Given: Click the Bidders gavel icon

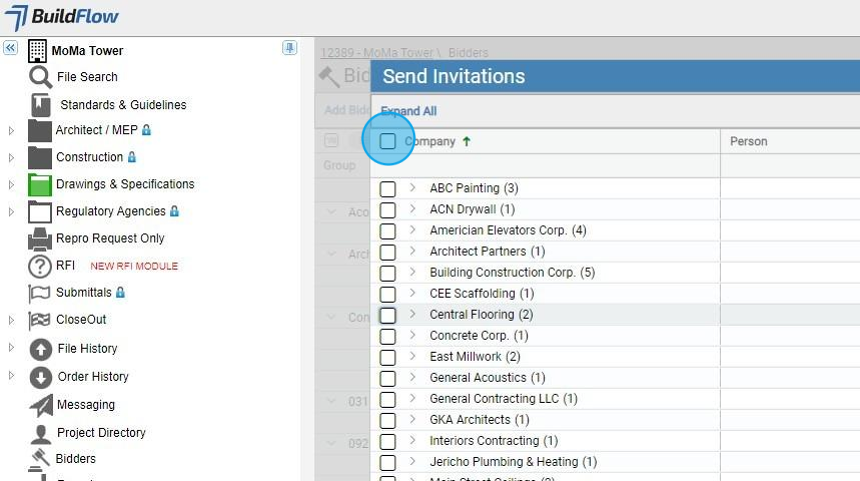Looking at the screenshot, I should click(39, 460).
